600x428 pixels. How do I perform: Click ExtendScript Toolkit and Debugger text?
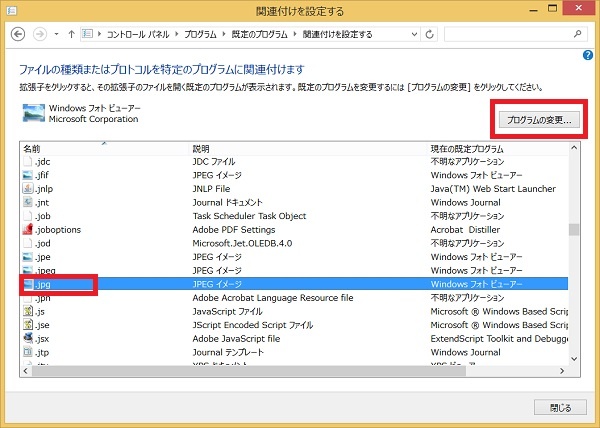[499, 339]
